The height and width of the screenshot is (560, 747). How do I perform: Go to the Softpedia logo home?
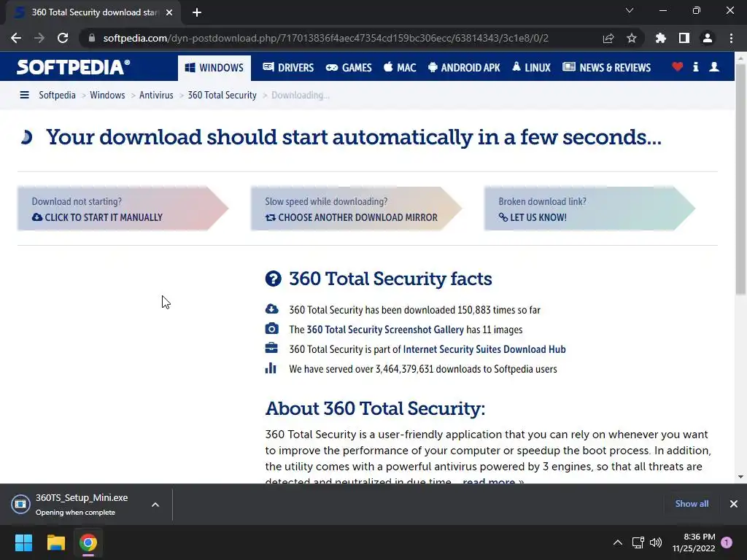click(74, 67)
